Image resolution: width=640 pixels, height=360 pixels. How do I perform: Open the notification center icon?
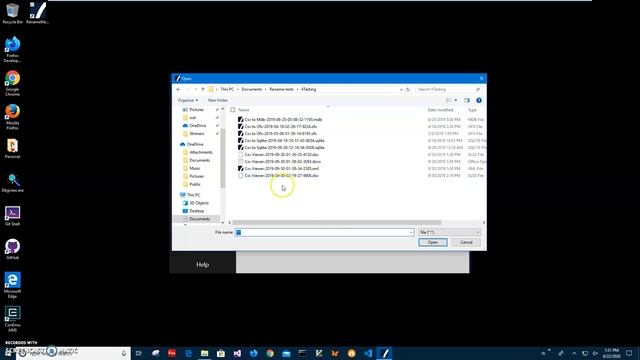[x=629, y=353]
